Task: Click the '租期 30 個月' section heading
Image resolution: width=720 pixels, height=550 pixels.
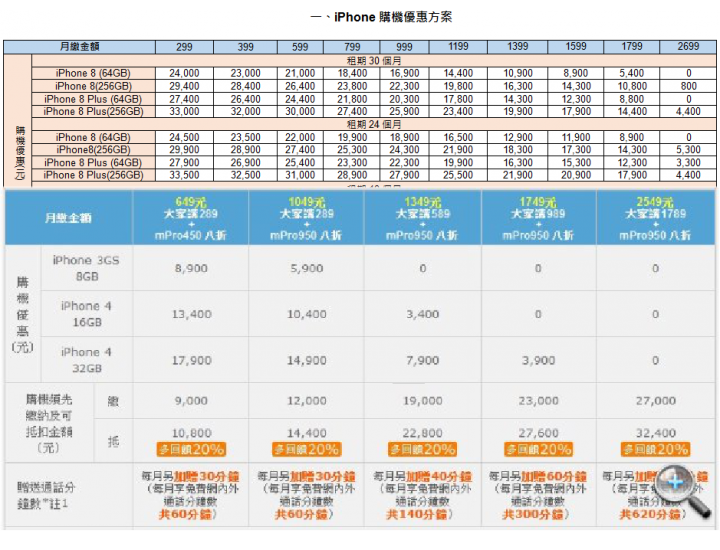Action: [374, 61]
